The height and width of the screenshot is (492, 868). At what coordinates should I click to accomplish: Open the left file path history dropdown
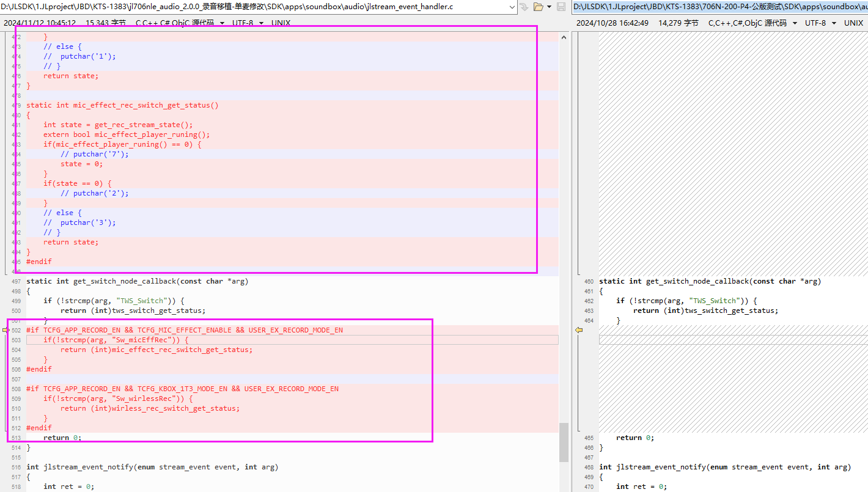pyautogui.click(x=512, y=7)
